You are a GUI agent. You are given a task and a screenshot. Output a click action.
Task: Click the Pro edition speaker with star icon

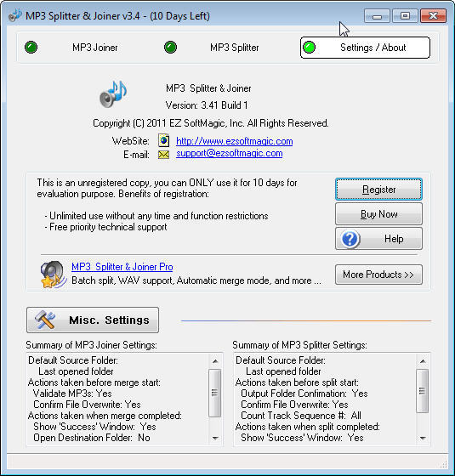coord(54,274)
